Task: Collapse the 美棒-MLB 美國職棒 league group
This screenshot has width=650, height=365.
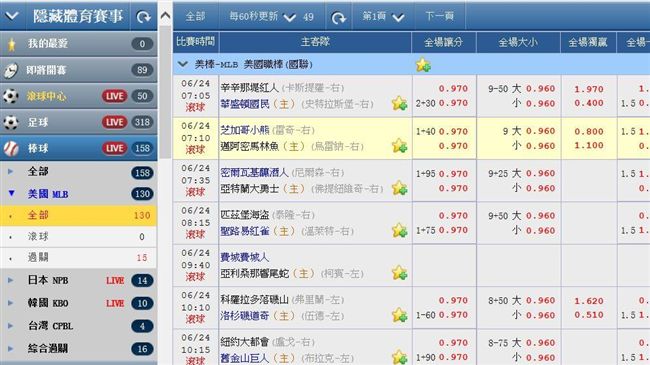Action: 182,64
